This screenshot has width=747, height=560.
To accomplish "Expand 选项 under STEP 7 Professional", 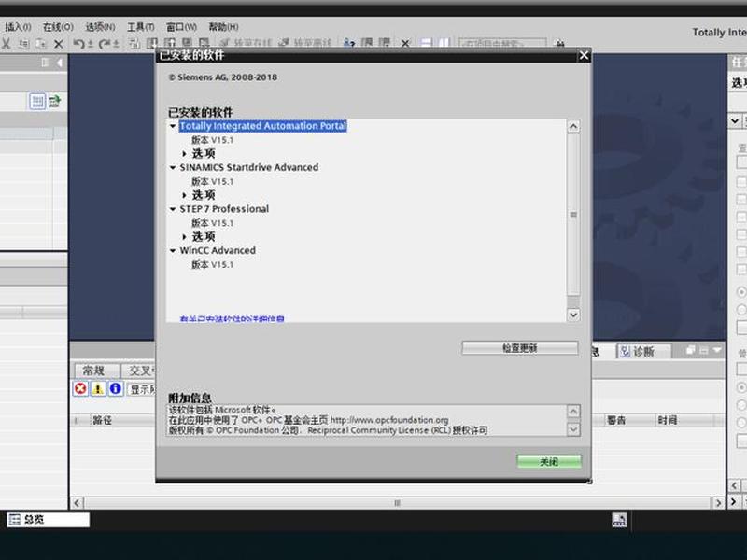I will [184, 236].
